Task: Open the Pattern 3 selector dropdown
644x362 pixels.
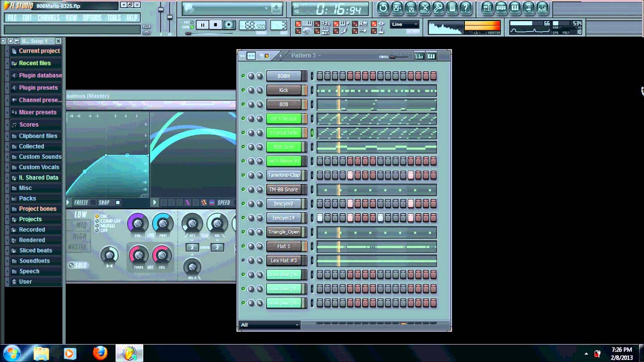Action: 306,55
